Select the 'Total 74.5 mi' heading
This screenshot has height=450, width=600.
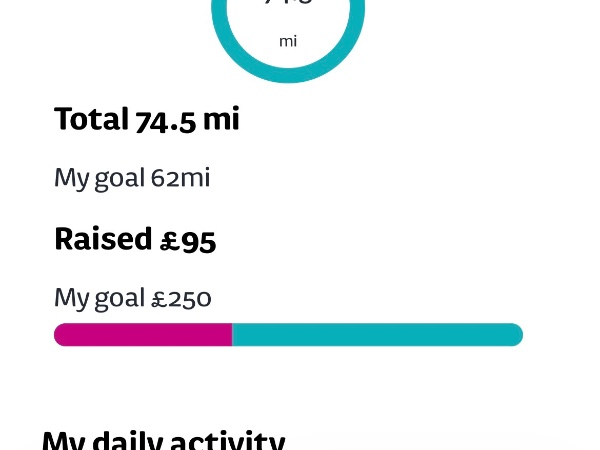[x=147, y=119]
